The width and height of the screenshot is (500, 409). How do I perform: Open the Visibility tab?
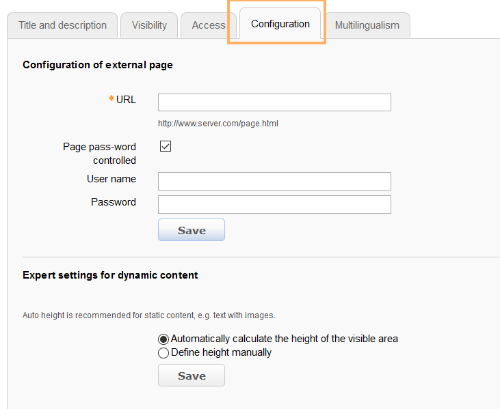coord(149,25)
